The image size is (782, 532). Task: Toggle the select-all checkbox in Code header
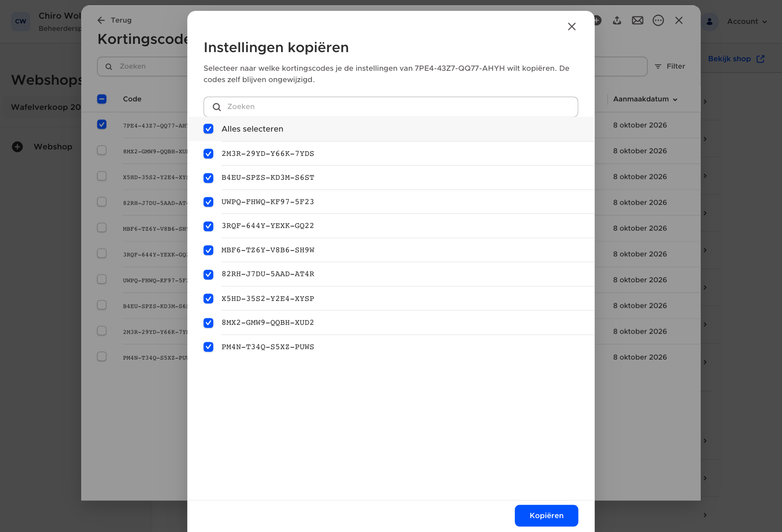tap(102, 99)
